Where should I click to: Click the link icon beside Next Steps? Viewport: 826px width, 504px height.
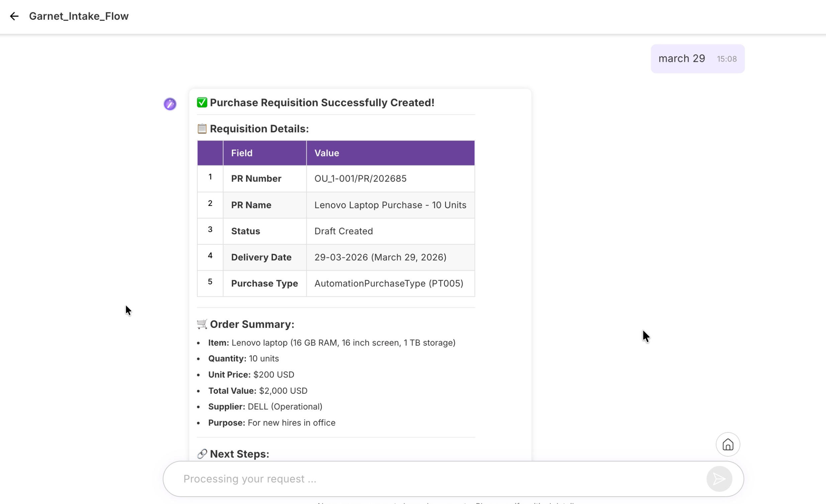pyautogui.click(x=202, y=454)
